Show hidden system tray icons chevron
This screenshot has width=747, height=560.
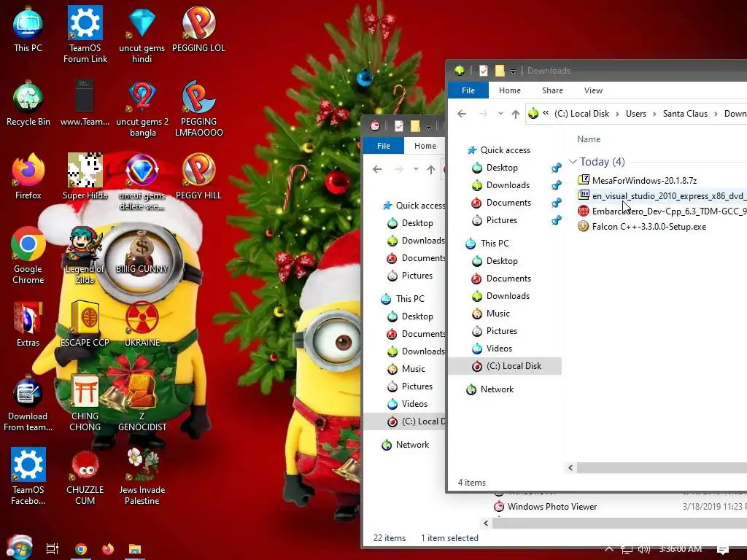[609, 549]
